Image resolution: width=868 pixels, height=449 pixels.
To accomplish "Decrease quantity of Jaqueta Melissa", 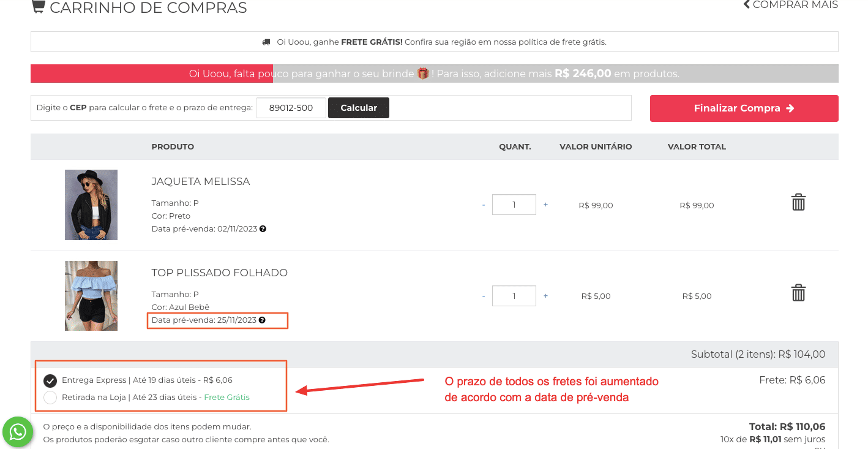I will 484,205.
